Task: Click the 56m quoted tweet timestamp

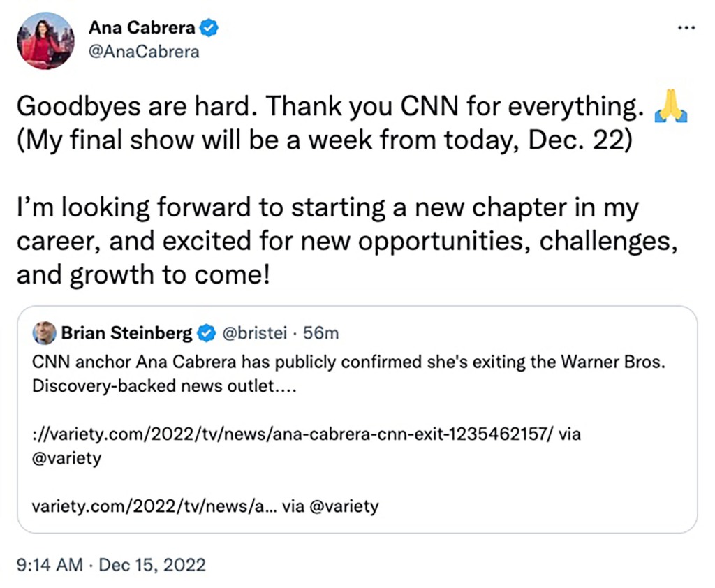Action: click(321, 334)
